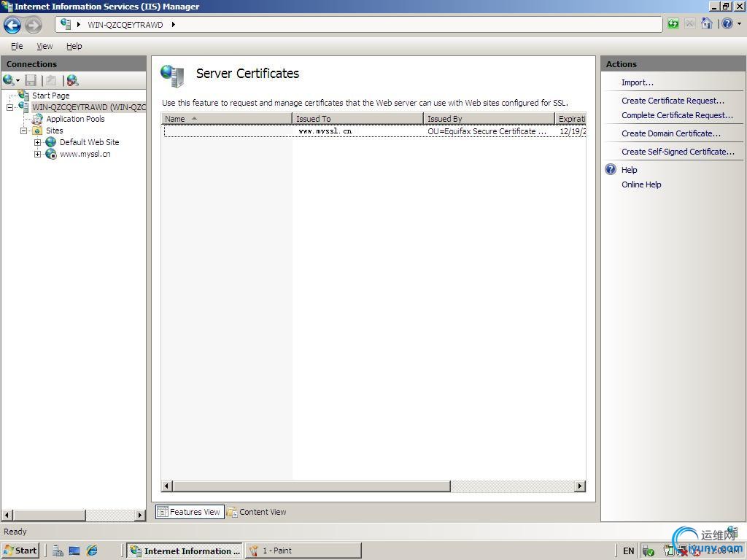
Task: Switch to Content View tab
Action: [x=257, y=512]
